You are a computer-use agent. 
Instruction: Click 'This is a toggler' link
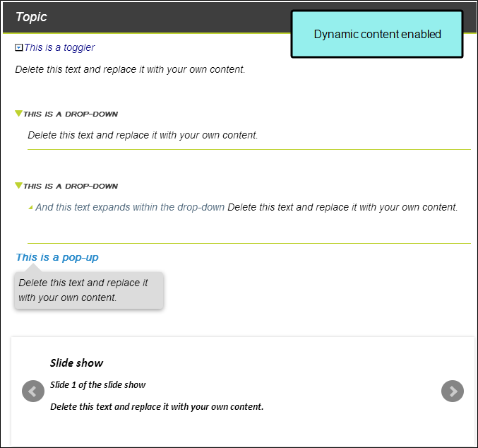click(x=59, y=47)
